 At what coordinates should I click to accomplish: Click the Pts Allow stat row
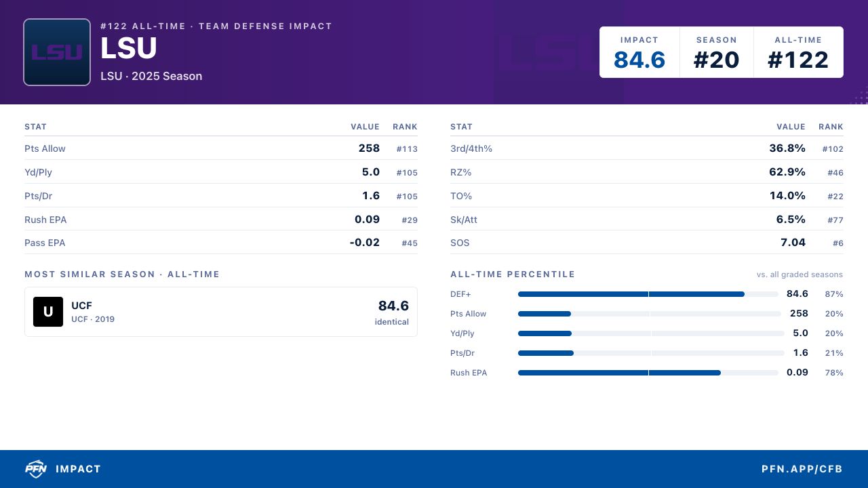point(221,148)
